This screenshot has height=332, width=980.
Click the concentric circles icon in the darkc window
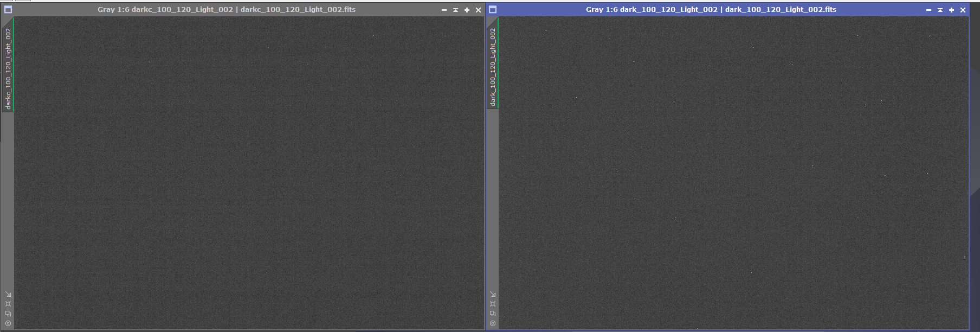[x=8, y=323]
